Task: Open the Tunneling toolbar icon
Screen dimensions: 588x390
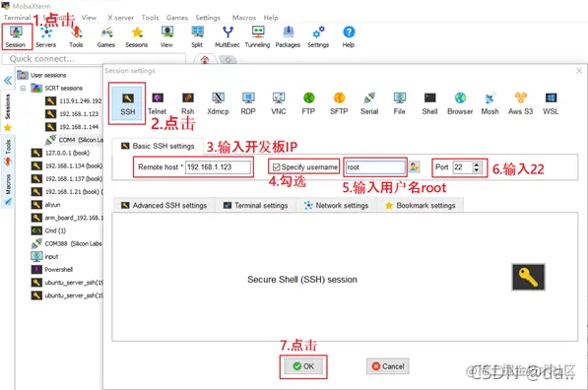Action: pos(257,36)
